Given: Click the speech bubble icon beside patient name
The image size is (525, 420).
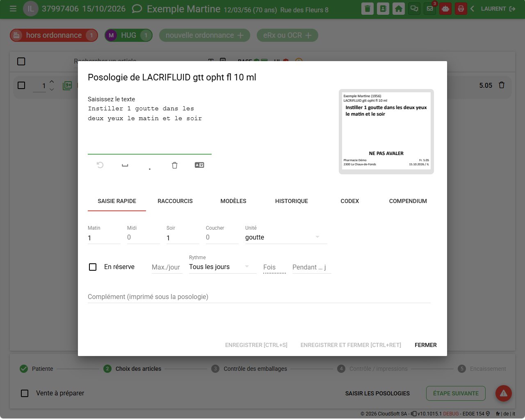Looking at the screenshot, I should (137, 9).
